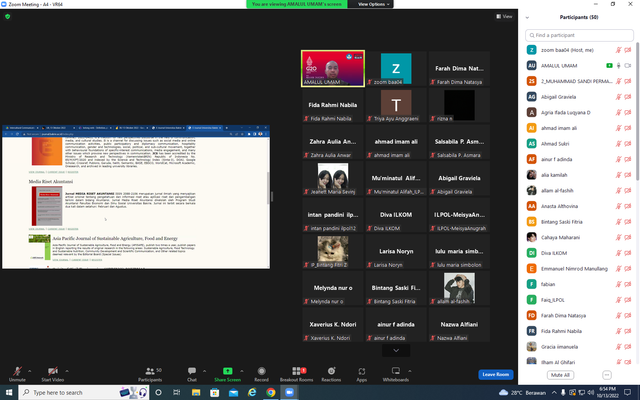Viewport: 640px width, 400px height.
Task: Open the Apps icon
Action: pos(362,371)
